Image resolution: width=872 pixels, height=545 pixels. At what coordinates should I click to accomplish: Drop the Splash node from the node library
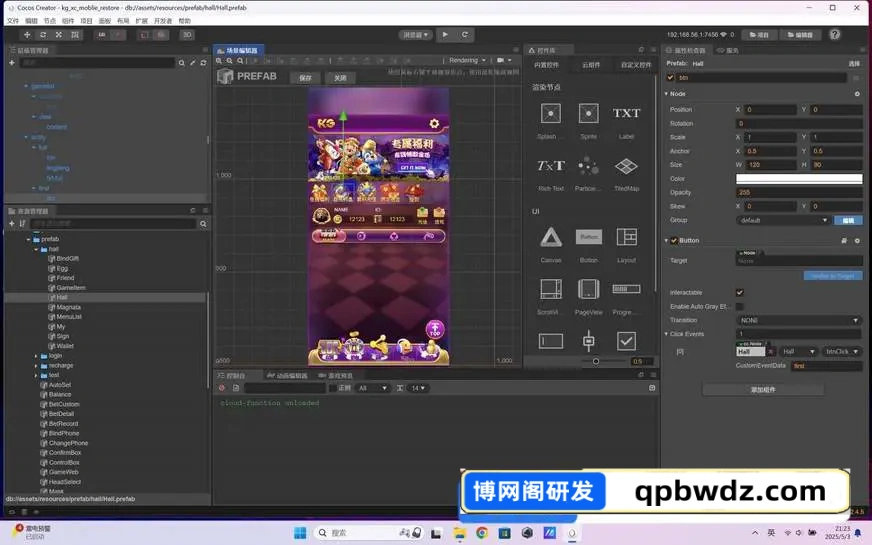[x=551, y=113]
